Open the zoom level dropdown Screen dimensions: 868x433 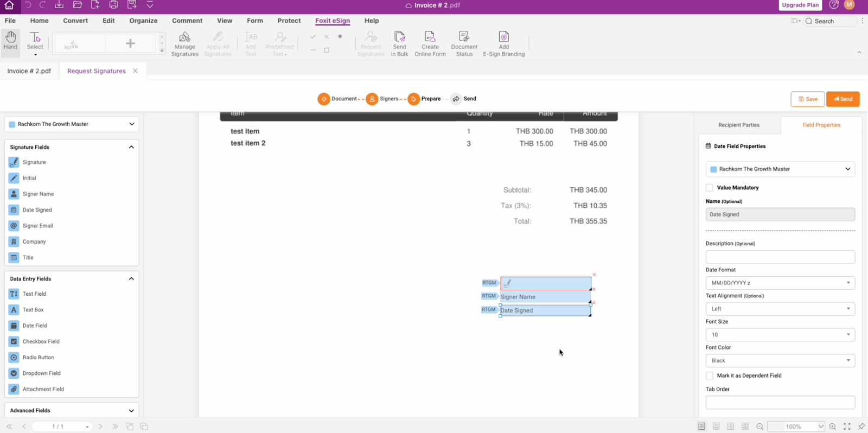tap(821, 426)
